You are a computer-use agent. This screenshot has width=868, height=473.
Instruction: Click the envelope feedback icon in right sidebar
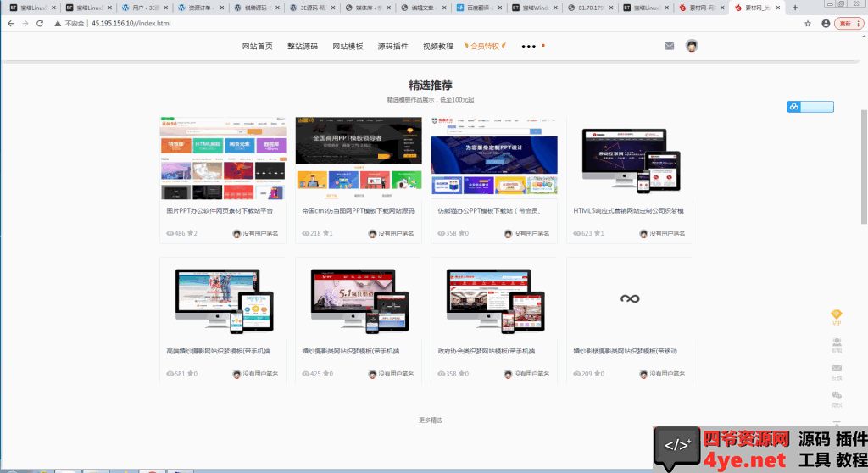tap(837, 370)
